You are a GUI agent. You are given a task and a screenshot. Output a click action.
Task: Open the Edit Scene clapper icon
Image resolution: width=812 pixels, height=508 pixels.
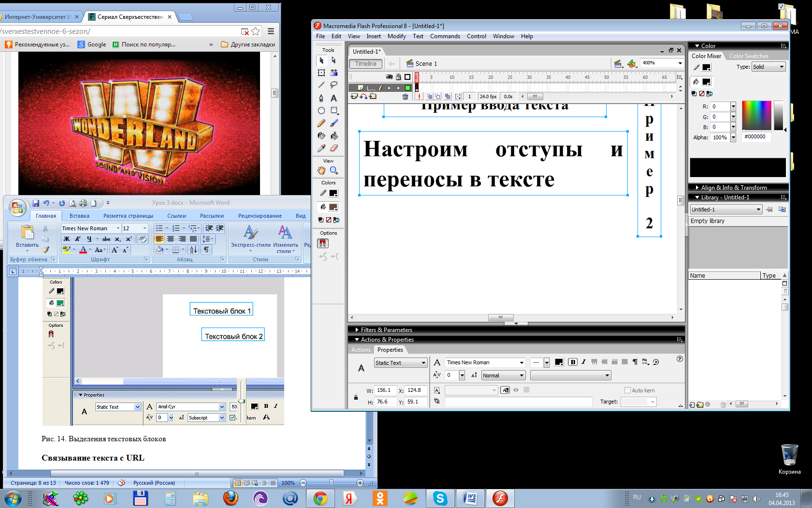618,63
